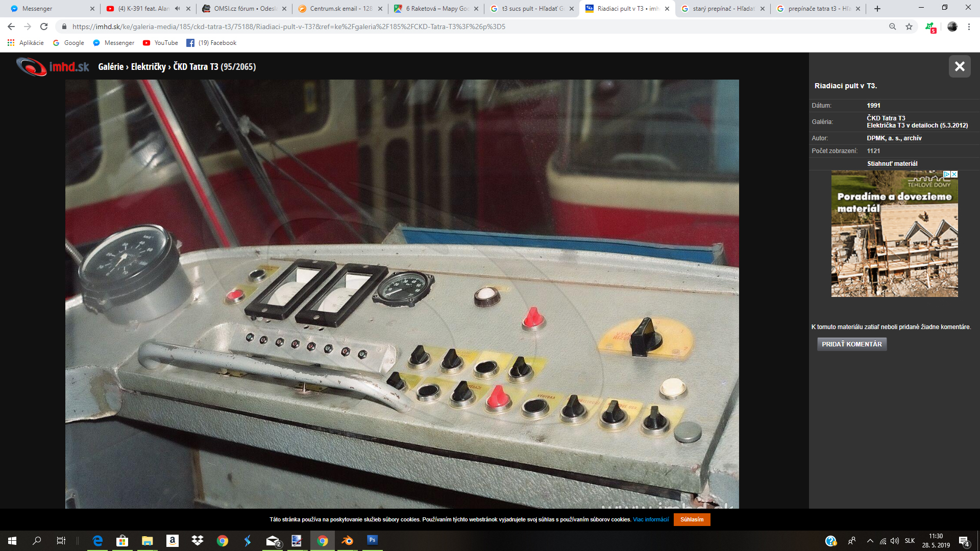
Task: Show hidden system tray icons
Action: 870,541
